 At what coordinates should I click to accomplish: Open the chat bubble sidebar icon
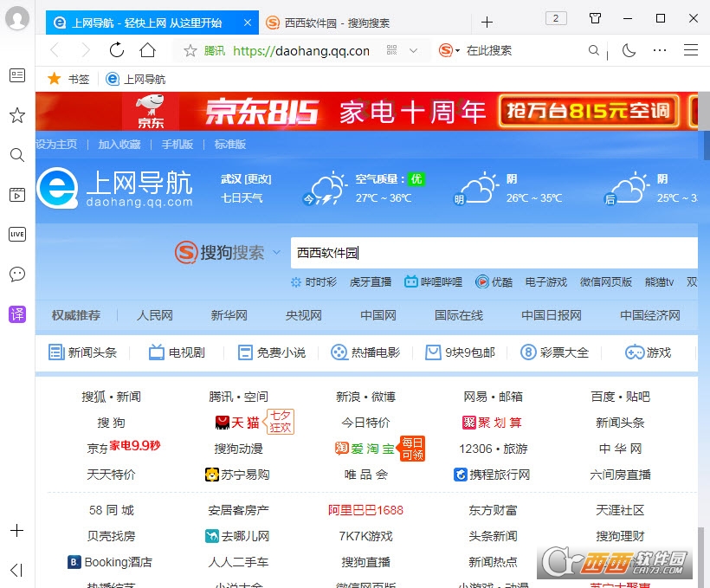17,274
